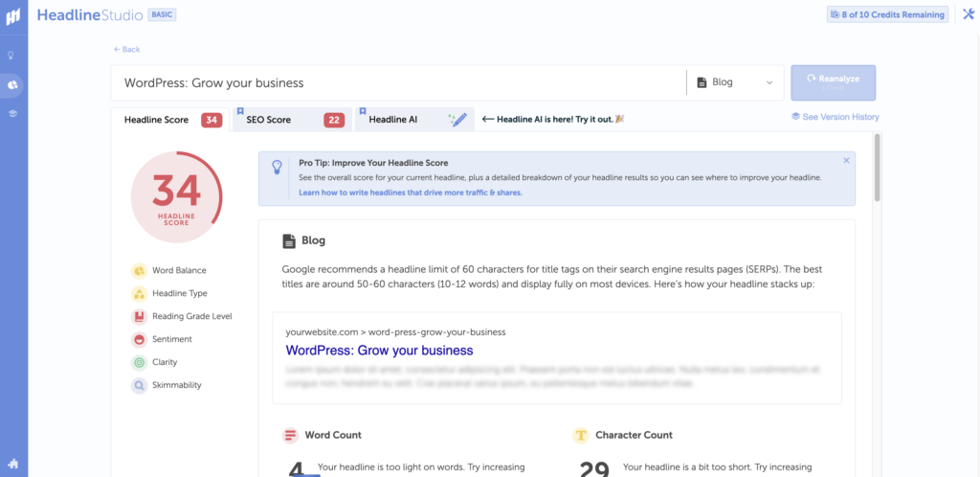Click the Pro Tip lightbulb icon
Screen dimensions: 980x477
click(277, 167)
